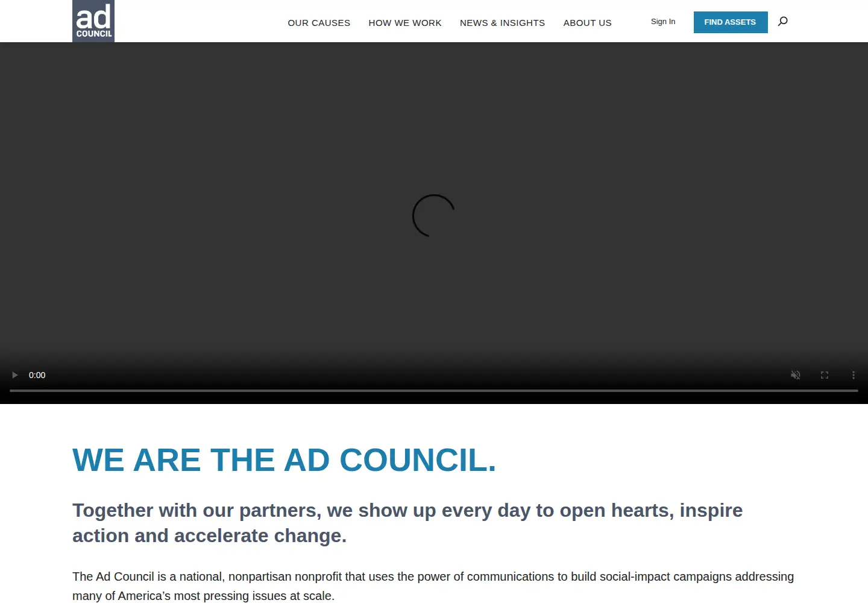
Task: Click the loading spinner in video
Action: click(433, 215)
